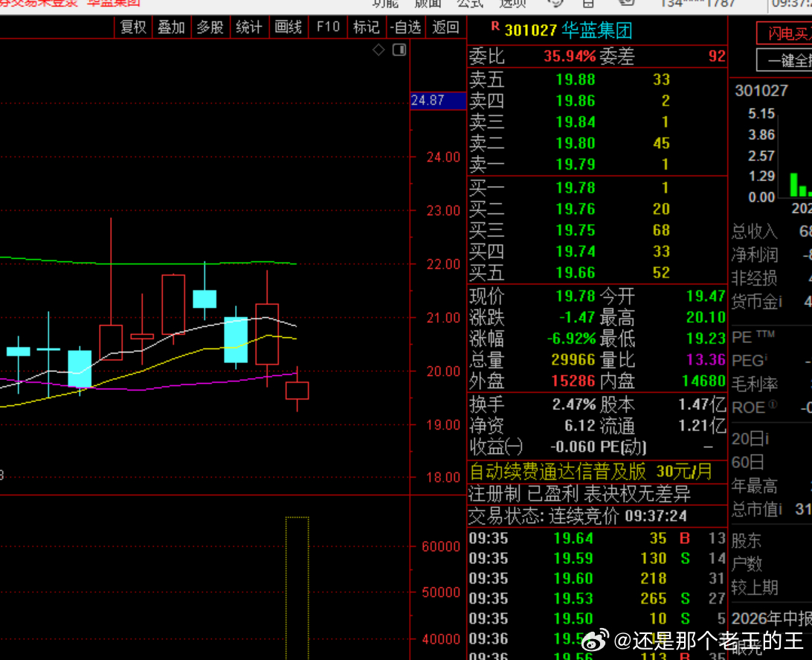This screenshot has width=812, height=660.
Task: Click the 交易状态 连续竞价 status line
Action: (x=578, y=516)
